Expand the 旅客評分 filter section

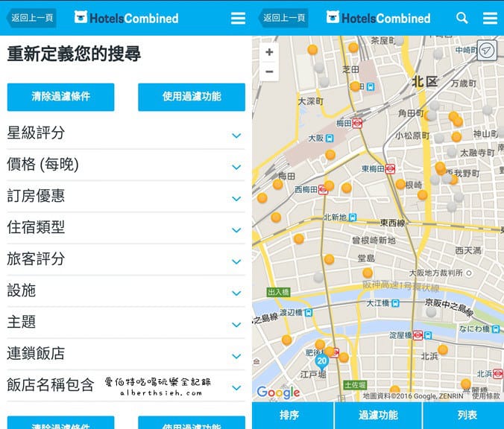pos(126,259)
